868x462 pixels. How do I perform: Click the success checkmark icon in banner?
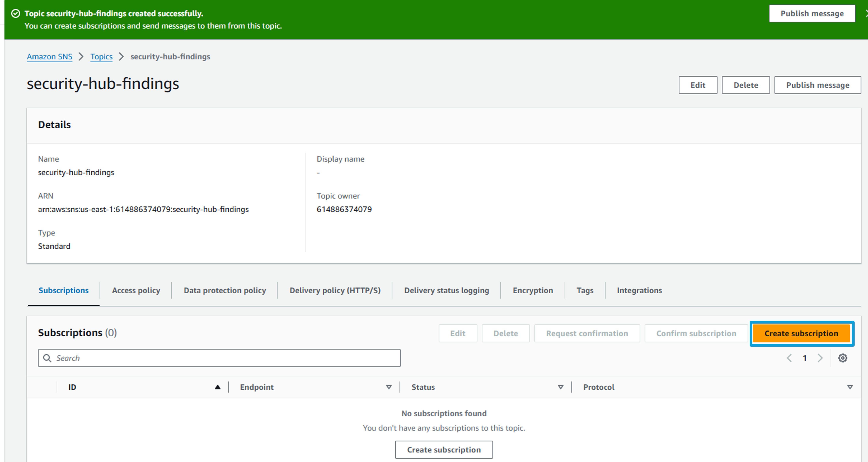pyautogui.click(x=16, y=13)
